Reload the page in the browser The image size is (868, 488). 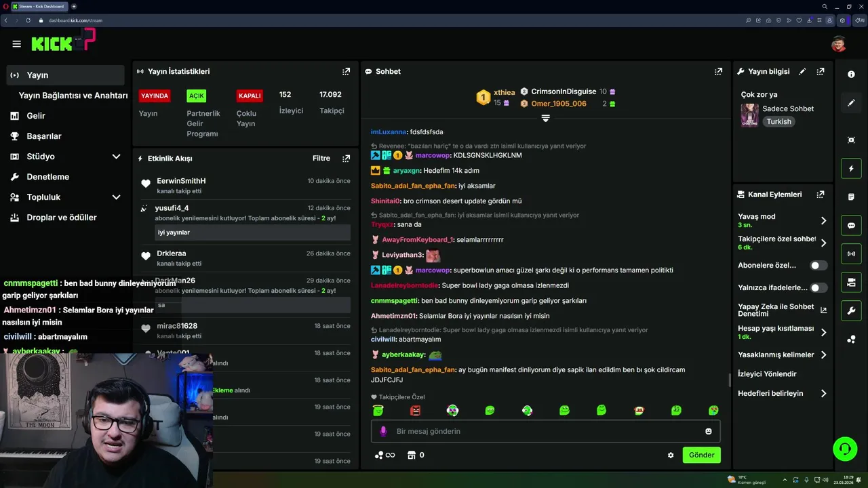click(x=28, y=20)
